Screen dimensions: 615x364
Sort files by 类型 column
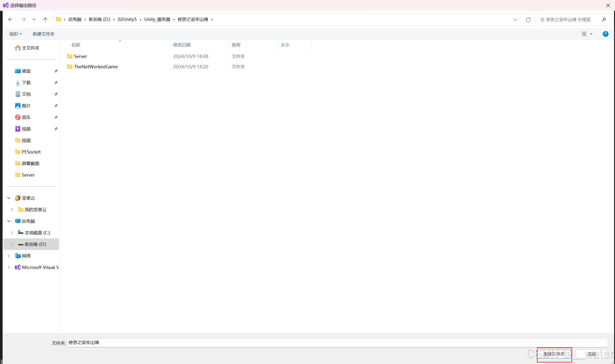click(x=236, y=45)
